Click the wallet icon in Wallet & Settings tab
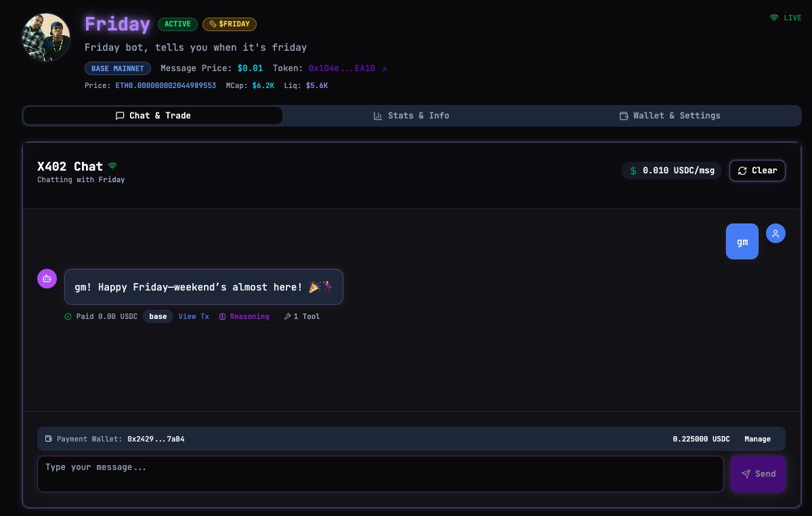This screenshot has height=516, width=812. pyautogui.click(x=624, y=115)
